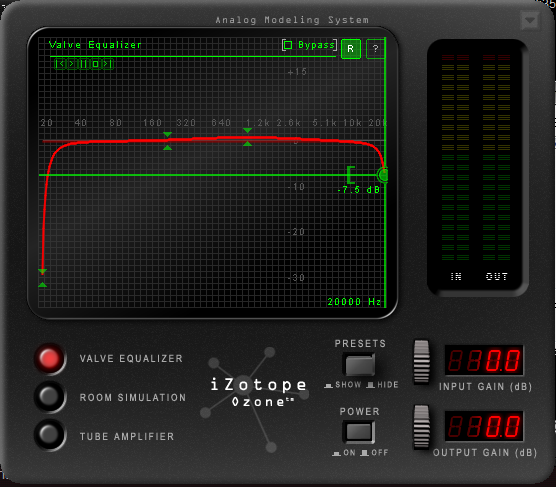Click the circular high-cut handle at 20k
556x487 pixels.
coord(383,175)
